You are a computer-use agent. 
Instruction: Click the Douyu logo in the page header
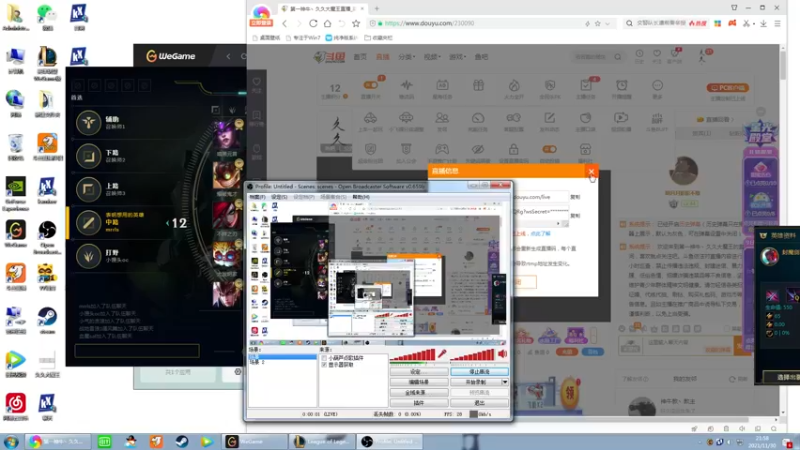coord(329,57)
